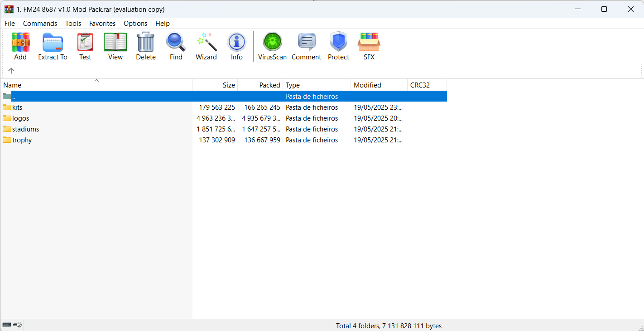This screenshot has height=331, width=644.
Task: Sort by the Name column header
Action: (x=96, y=85)
